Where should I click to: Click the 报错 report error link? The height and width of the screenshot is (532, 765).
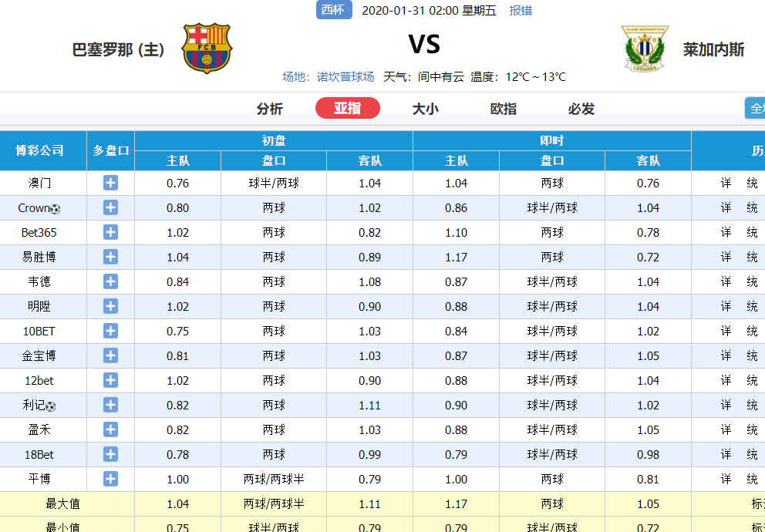521,11
